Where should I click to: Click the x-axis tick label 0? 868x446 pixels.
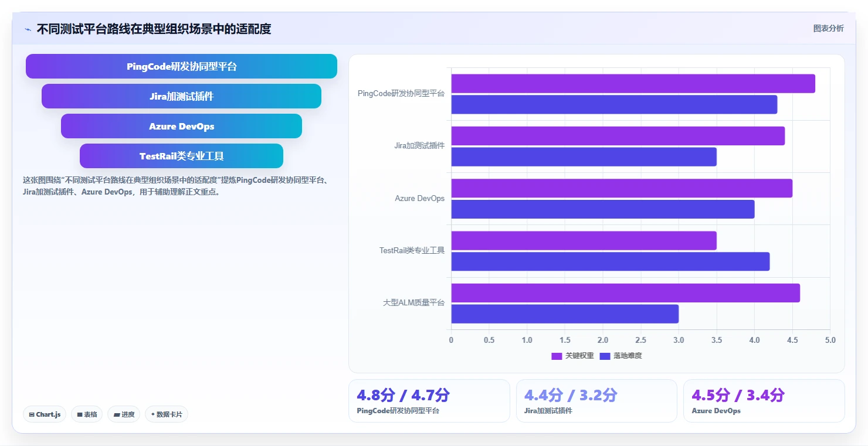pyautogui.click(x=451, y=340)
